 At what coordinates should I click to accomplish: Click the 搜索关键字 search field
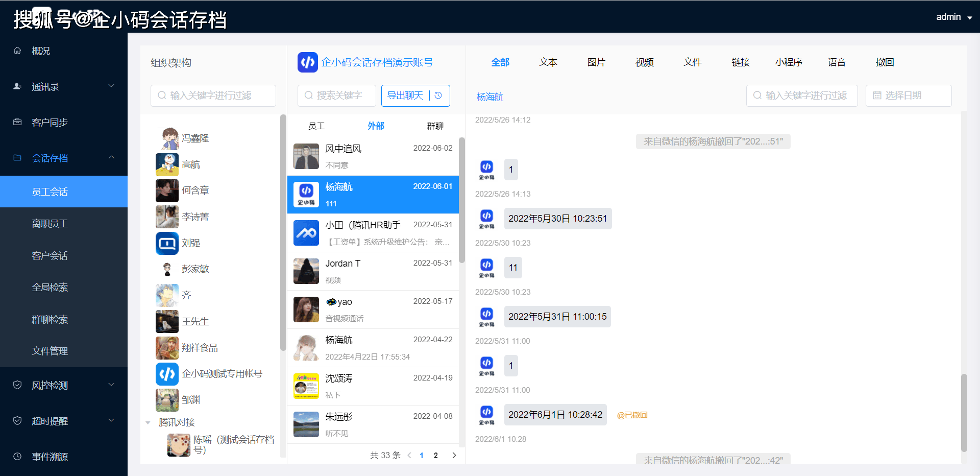(337, 96)
